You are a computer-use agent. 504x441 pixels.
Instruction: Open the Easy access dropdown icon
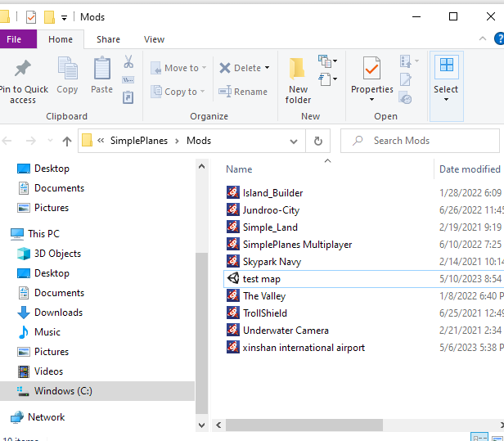[327, 79]
